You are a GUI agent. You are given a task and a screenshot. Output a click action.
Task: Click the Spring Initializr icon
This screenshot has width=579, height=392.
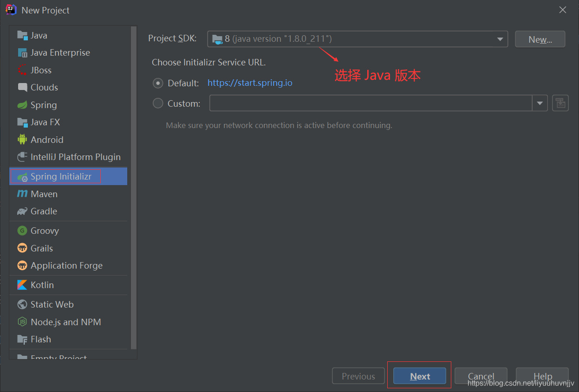22,177
